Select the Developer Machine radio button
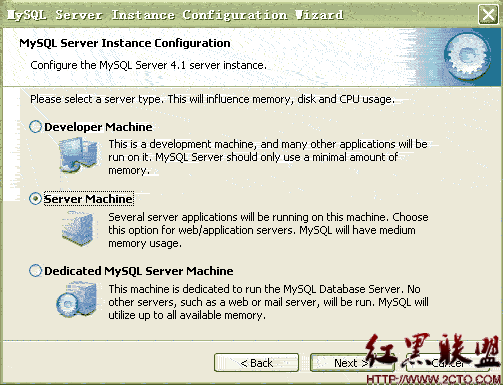Image resolution: width=503 pixels, height=385 pixels. (35, 127)
